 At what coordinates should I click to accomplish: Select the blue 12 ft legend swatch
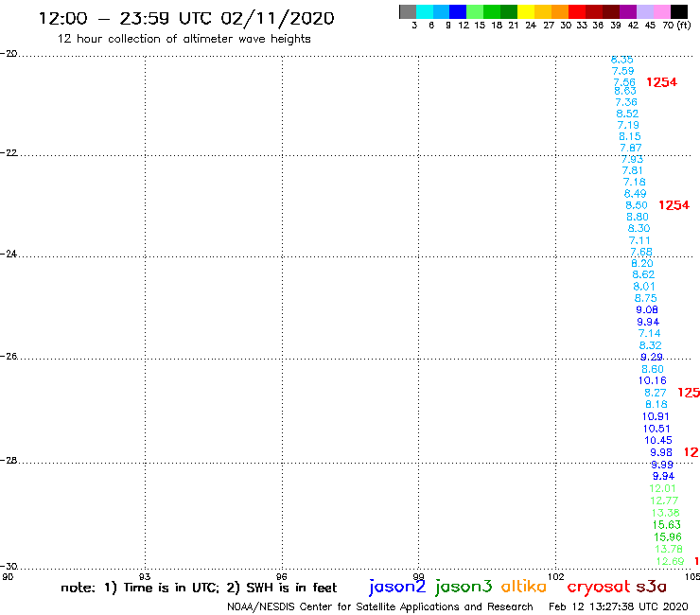tap(458, 11)
